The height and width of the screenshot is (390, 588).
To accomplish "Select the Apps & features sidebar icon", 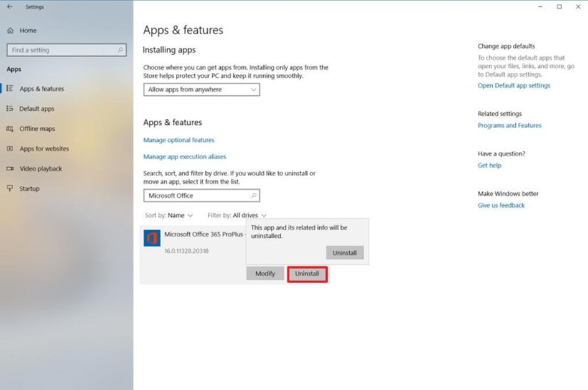I will [x=10, y=88].
